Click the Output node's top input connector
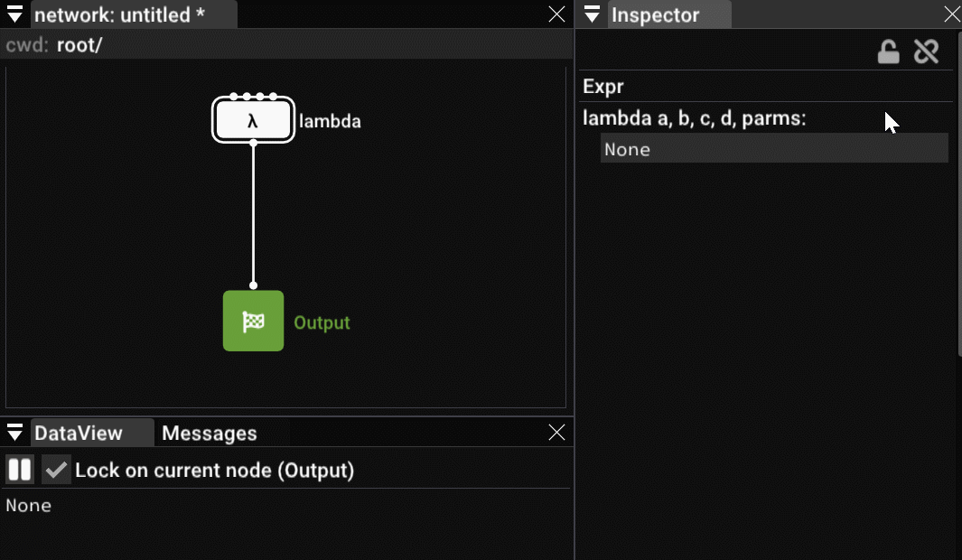962x560 pixels. pyautogui.click(x=253, y=285)
